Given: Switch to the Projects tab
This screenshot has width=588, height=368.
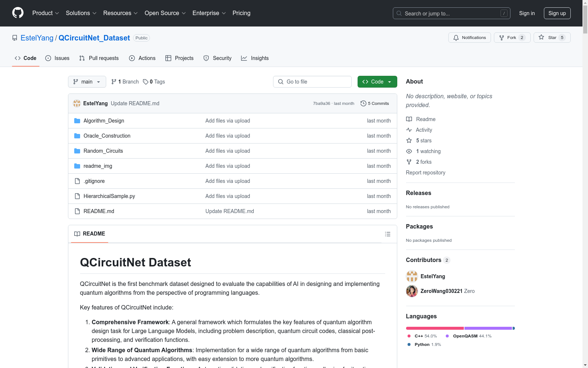Looking at the screenshot, I should point(179,58).
